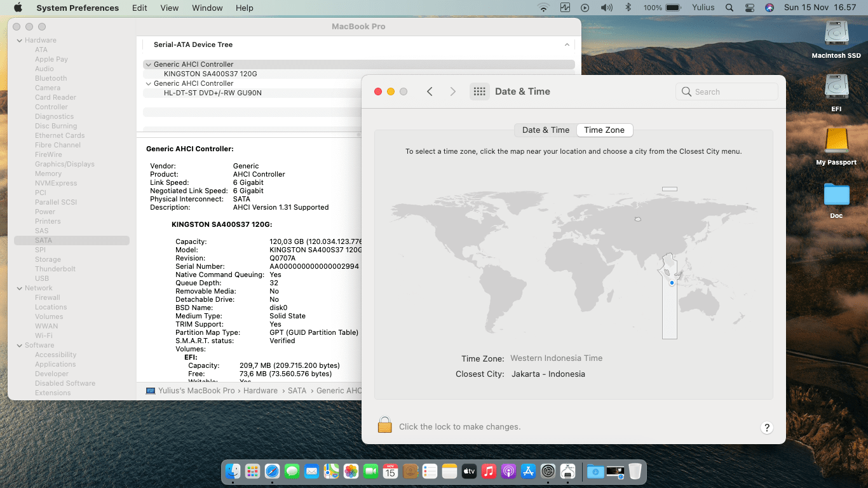Open the Closest City combo box
This screenshot has height=488, width=868.
[548, 374]
